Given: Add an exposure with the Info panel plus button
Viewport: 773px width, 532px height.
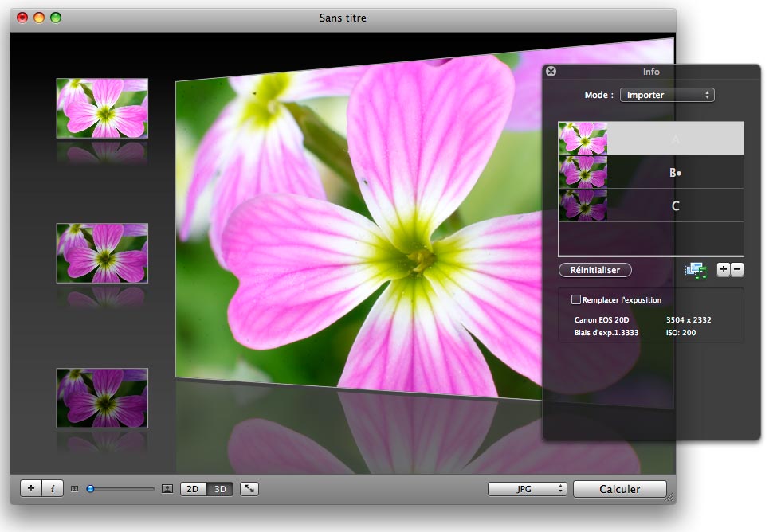Looking at the screenshot, I should (724, 269).
